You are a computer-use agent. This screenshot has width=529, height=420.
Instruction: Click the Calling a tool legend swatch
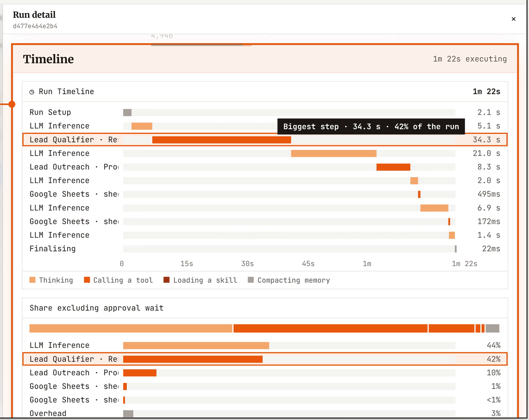point(87,280)
